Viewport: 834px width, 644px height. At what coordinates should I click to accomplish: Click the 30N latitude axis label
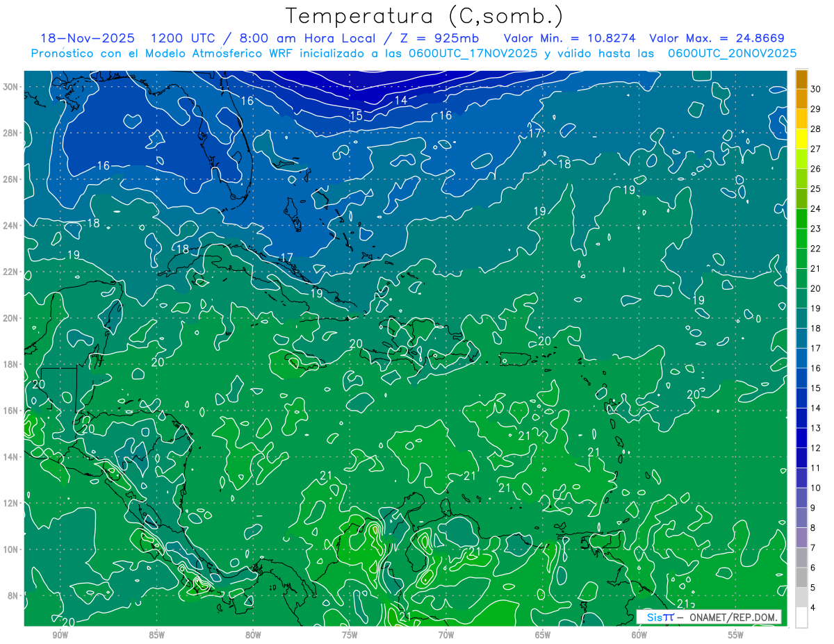[12, 87]
